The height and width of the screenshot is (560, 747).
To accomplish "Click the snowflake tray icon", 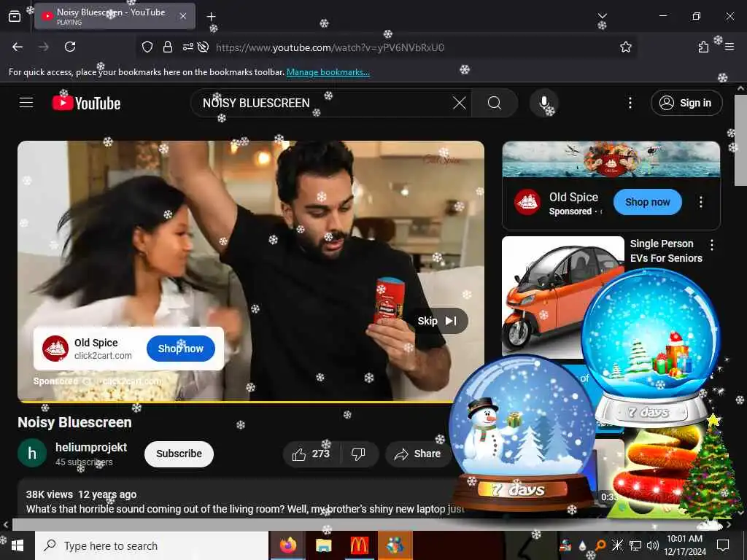I will tap(617, 545).
